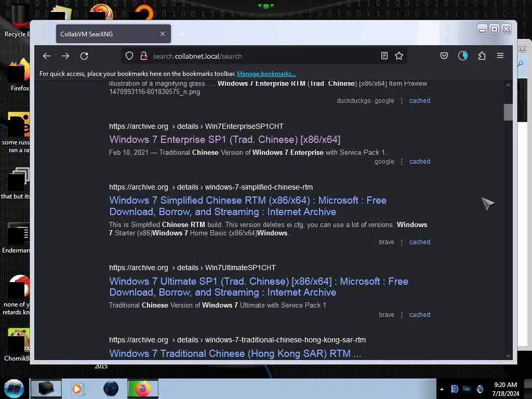Open cached link for duckduckgo google result
Screen dimensions: 532x399
click(420, 101)
